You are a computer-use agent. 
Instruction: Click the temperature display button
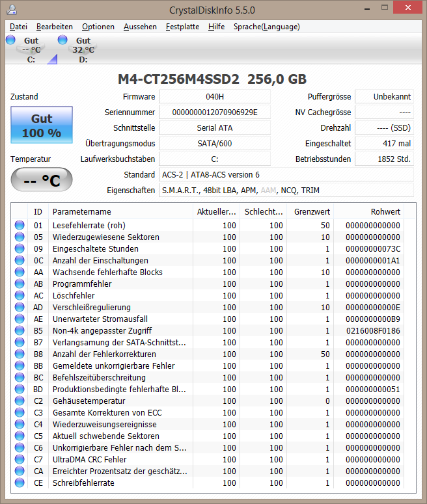pyautogui.click(x=42, y=179)
